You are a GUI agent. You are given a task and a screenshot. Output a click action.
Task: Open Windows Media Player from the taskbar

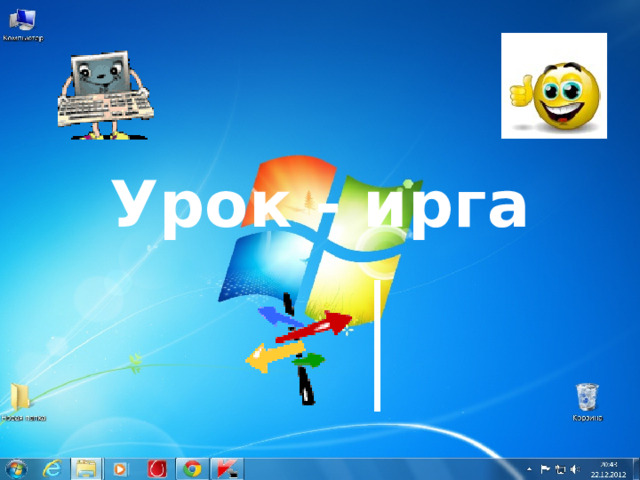tap(120, 469)
